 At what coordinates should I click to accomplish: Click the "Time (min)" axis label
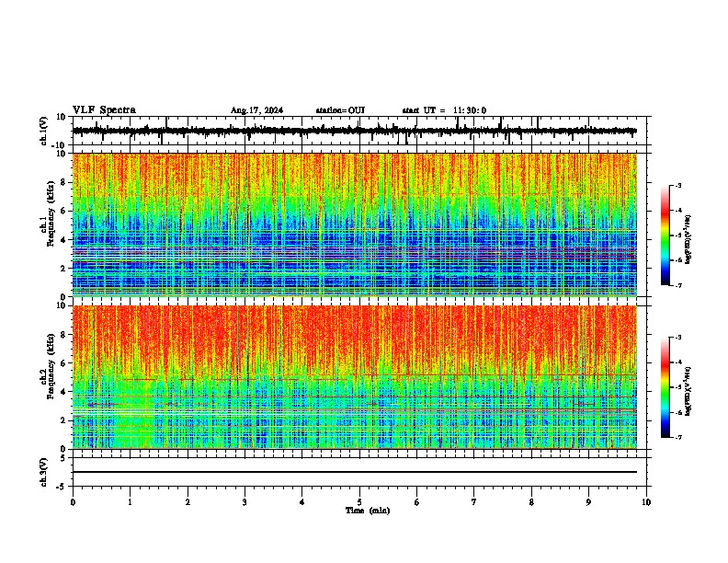368,511
